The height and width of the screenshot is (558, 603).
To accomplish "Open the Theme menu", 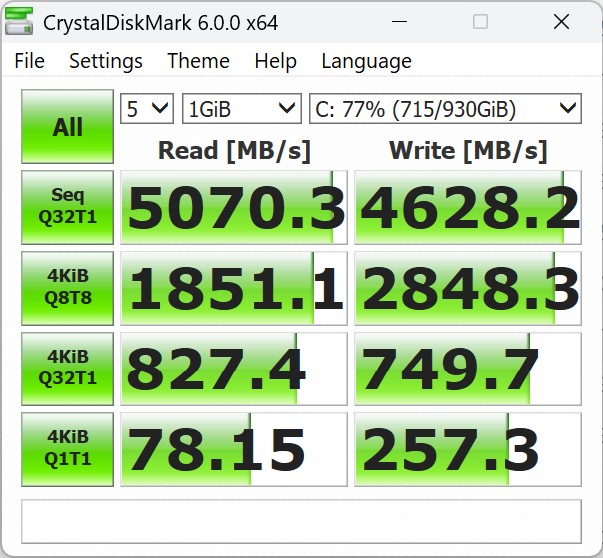I will click(x=198, y=61).
